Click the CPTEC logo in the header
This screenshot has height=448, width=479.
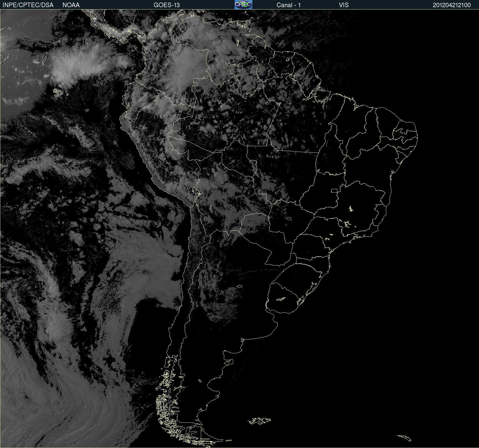pos(243,5)
